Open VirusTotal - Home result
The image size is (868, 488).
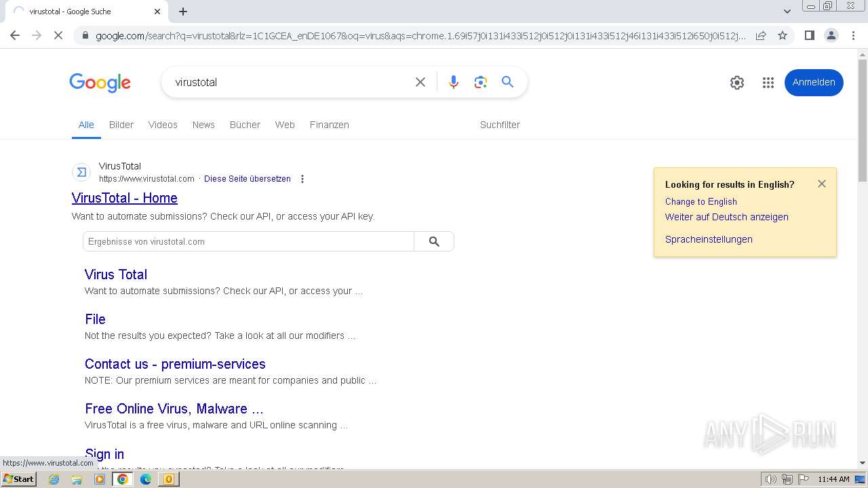click(x=125, y=198)
